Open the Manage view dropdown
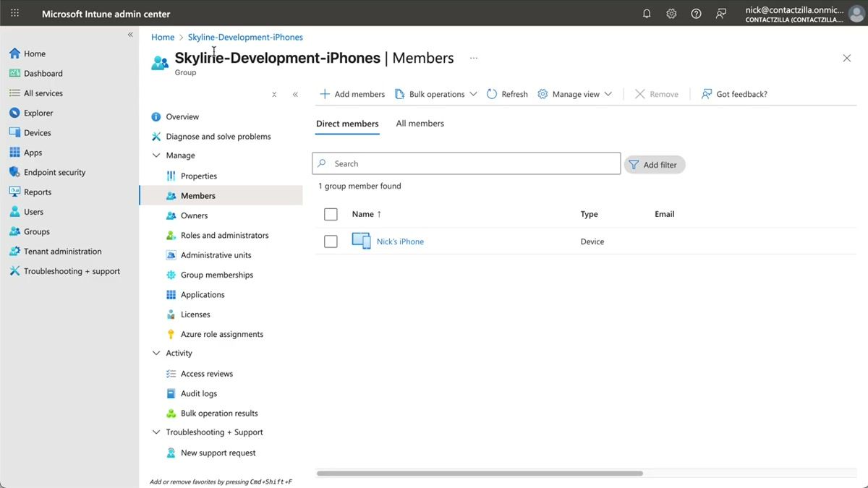The width and height of the screenshot is (868, 488). coord(575,94)
